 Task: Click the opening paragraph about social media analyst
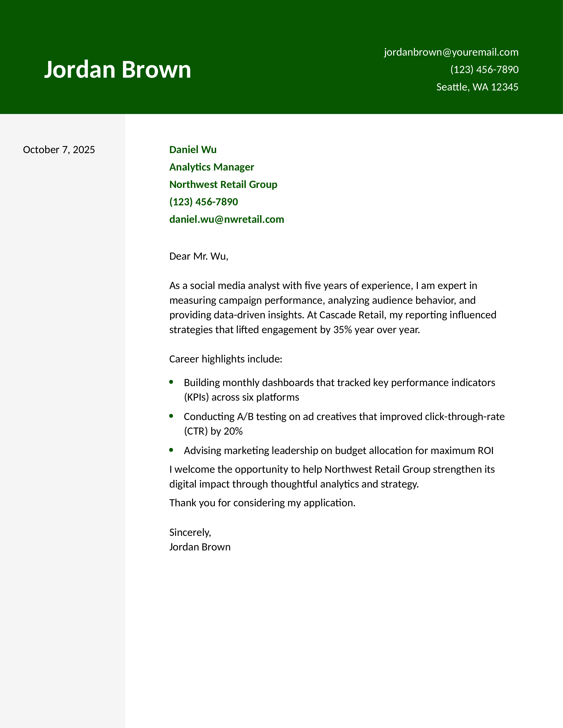(x=332, y=307)
